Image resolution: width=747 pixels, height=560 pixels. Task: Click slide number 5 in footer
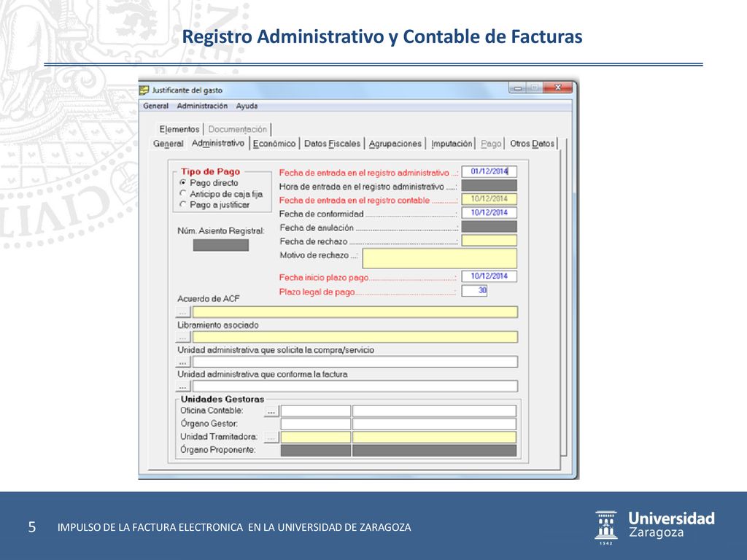pyautogui.click(x=32, y=527)
